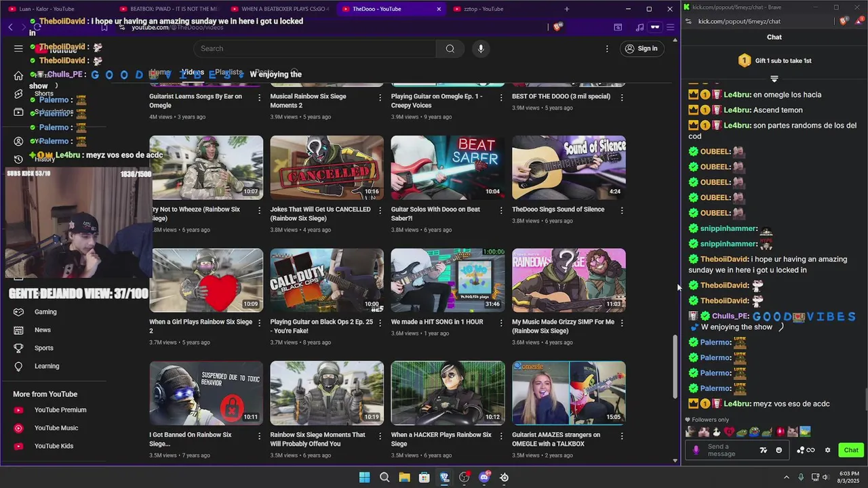Open action menu for Guitarist Learns Songs By Ear
868x488 pixels.
(x=259, y=97)
